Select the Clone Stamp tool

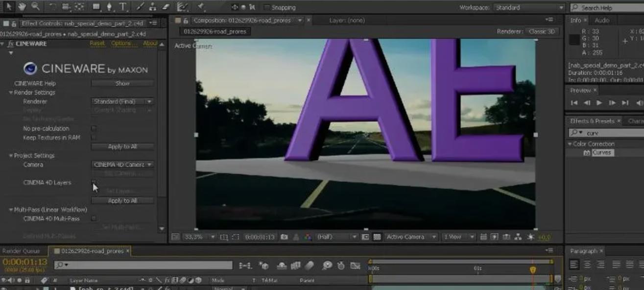153,7
